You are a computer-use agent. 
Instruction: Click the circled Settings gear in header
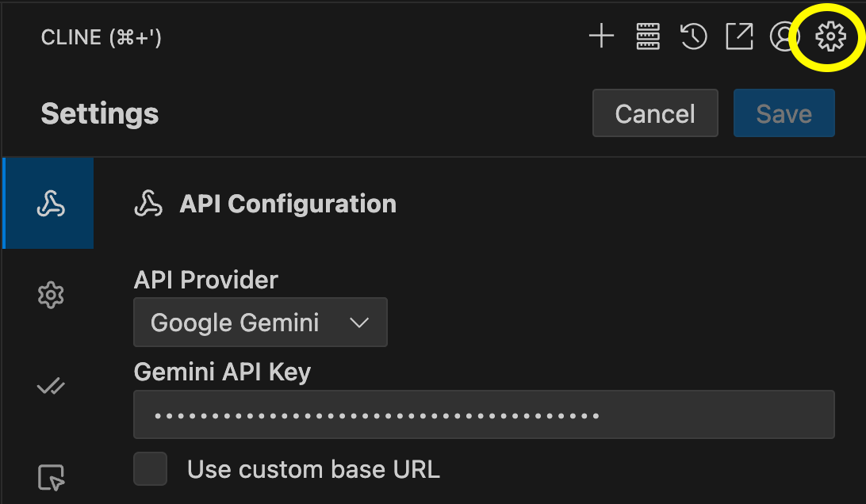[x=830, y=37]
